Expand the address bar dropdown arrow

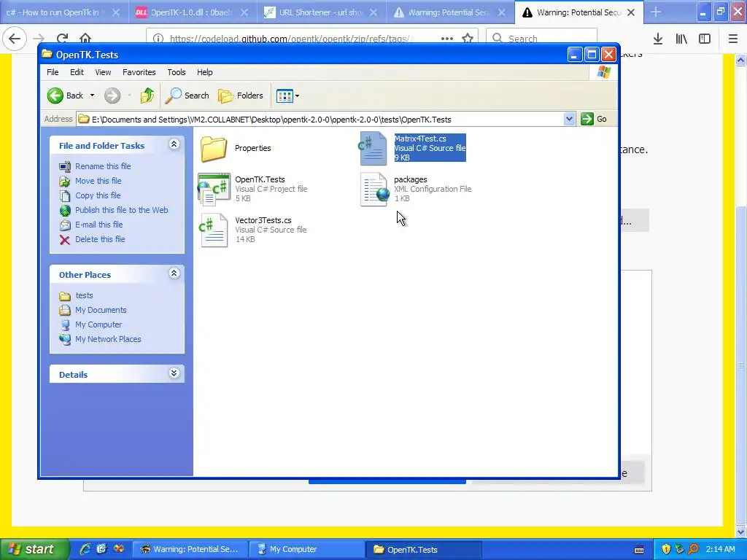click(569, 120)
